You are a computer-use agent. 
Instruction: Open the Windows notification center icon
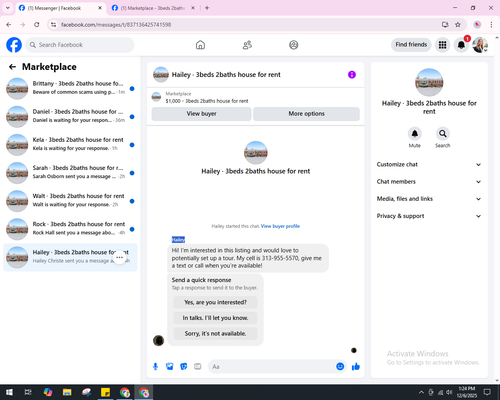[x=487, y=392]
